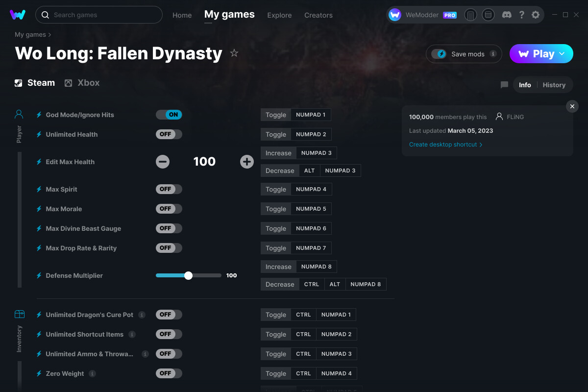Click the WeModder avatar icon
The image size is (588, 392).
395,15
